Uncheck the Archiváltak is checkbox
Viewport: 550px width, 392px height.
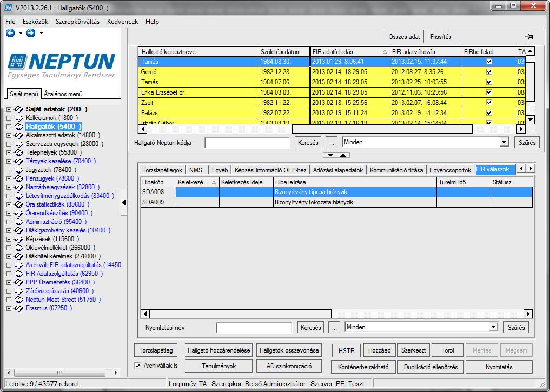[137, 366]
